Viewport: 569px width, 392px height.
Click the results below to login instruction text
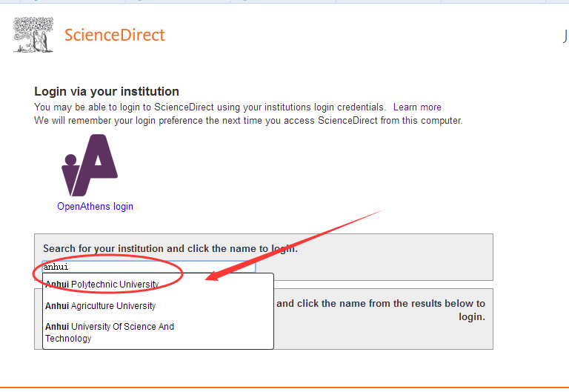pyautogui.click(x=381, y=310)
